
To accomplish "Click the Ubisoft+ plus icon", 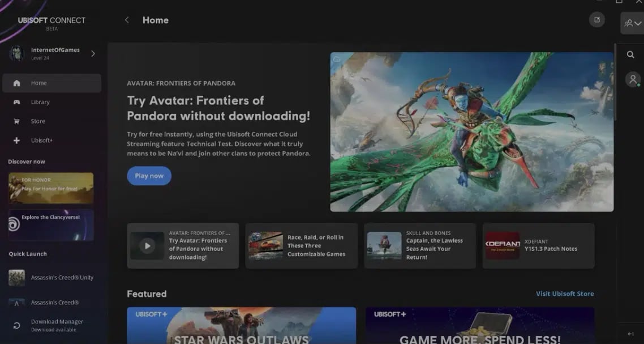I will click(16, 141).
